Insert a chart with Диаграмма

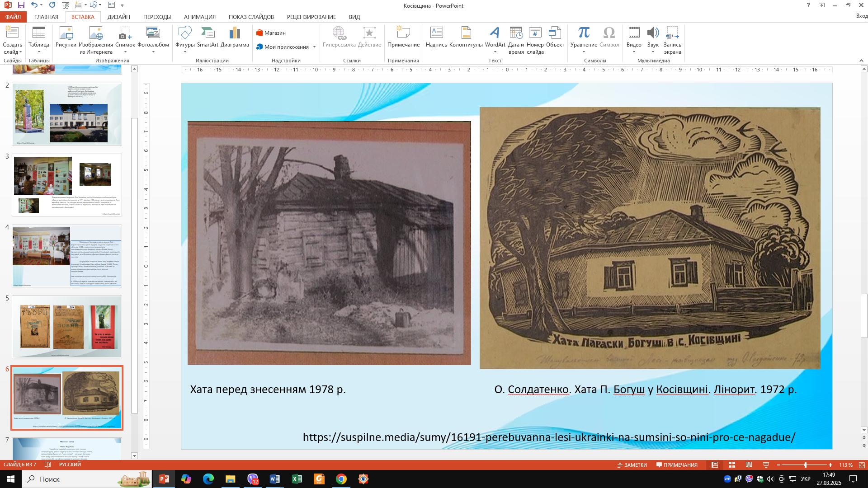click(x=235, y=37)
